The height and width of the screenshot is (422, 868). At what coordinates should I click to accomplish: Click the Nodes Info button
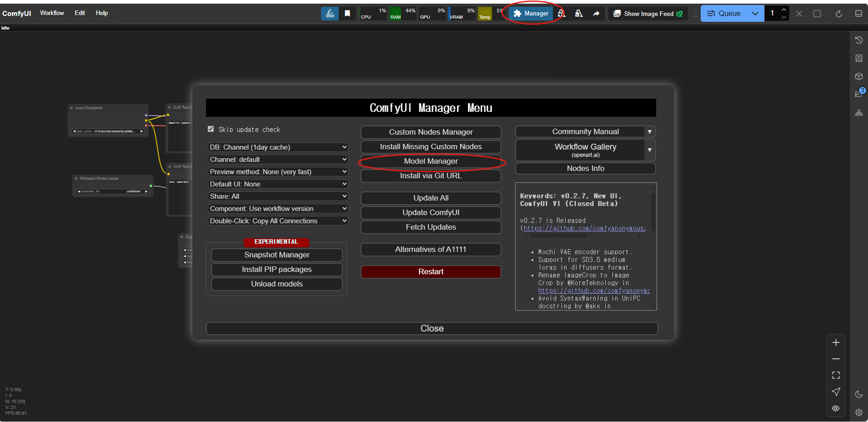coord(586,168)
